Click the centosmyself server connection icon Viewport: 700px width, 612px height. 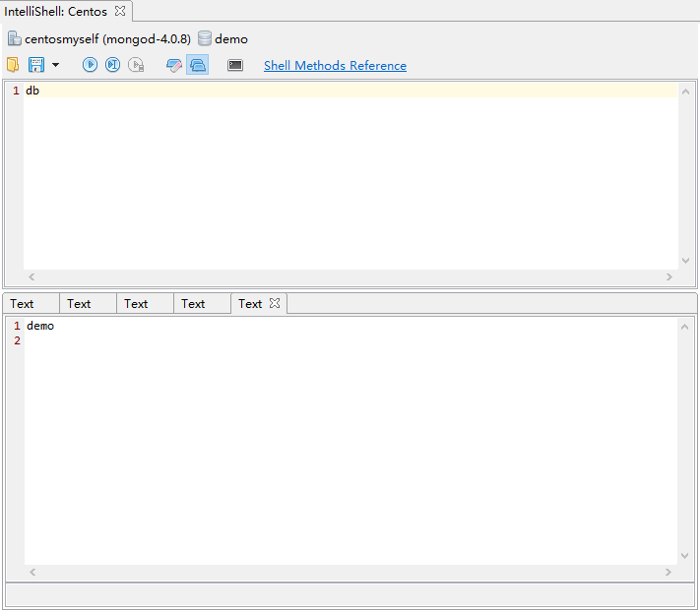(14, 38)
